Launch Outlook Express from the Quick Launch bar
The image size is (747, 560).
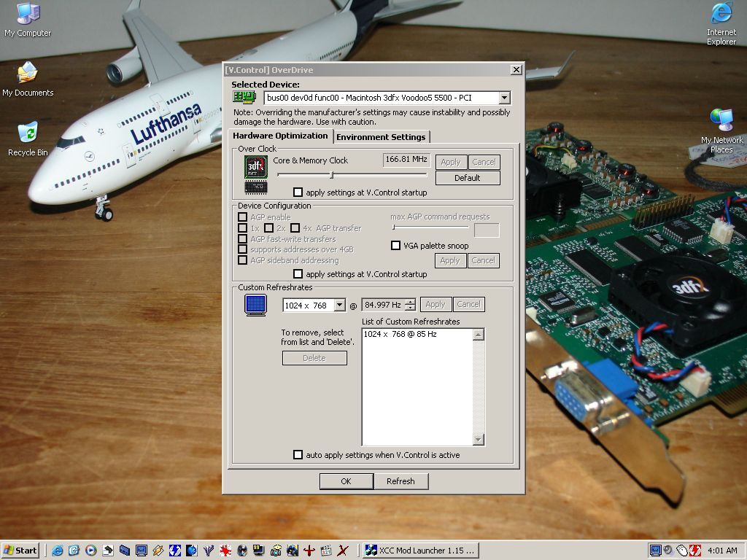click(x=74, y=551)
